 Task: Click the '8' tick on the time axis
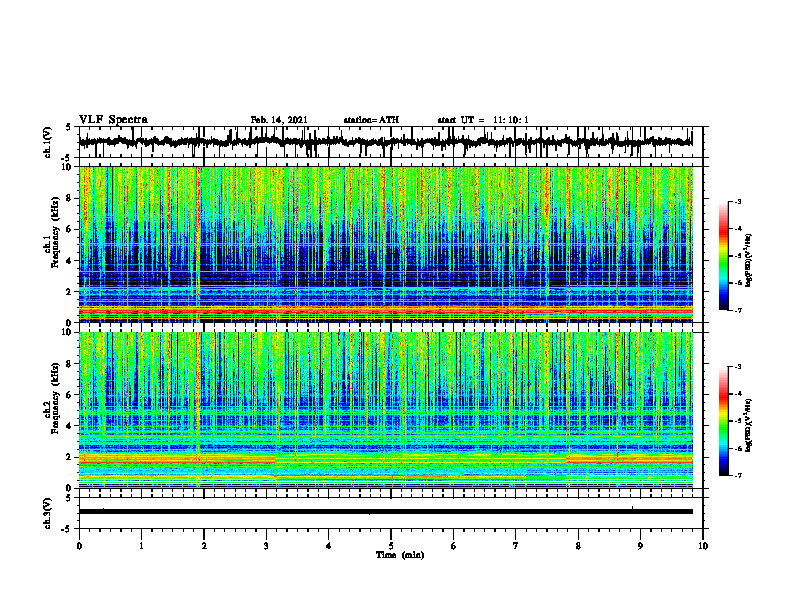coord(578,546)
